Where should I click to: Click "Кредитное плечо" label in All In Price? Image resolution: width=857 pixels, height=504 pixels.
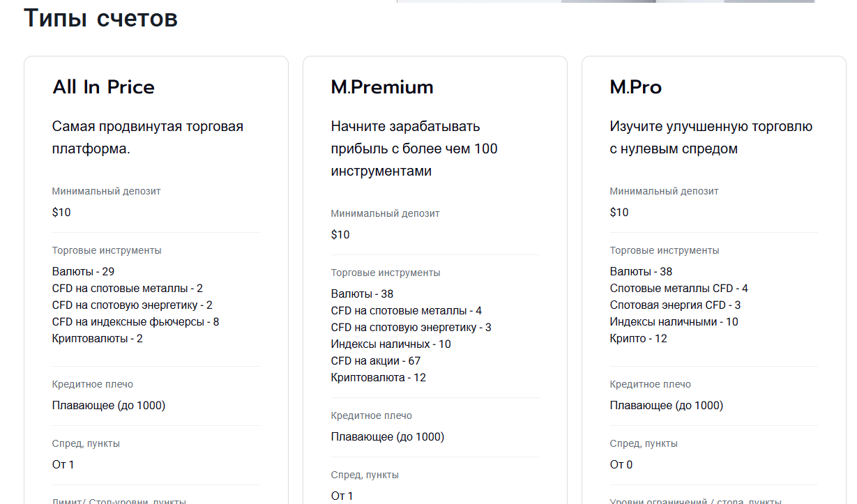[93, 384]
